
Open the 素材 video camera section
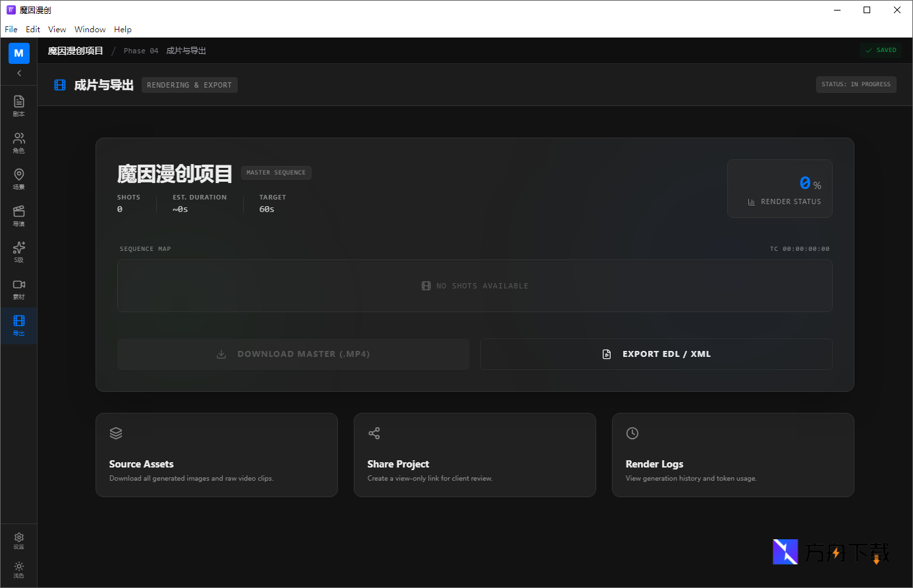coord(18,288)
